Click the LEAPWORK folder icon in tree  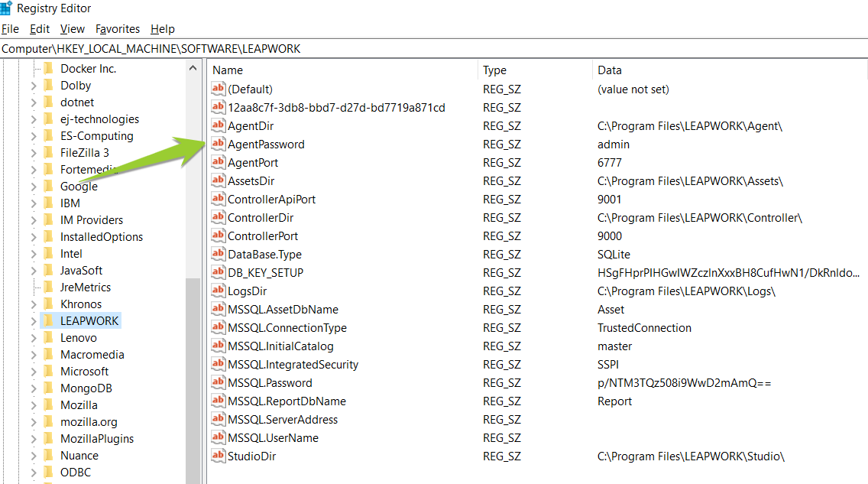(49, 321)
